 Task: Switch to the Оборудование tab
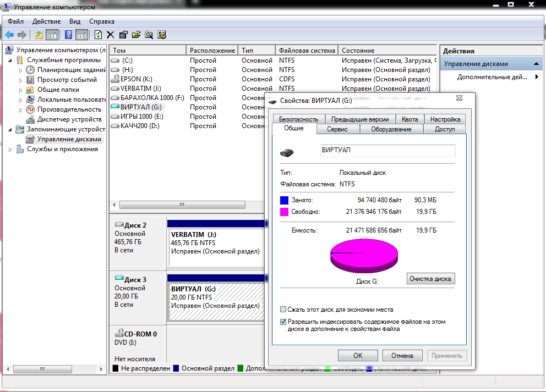(391, 129)
